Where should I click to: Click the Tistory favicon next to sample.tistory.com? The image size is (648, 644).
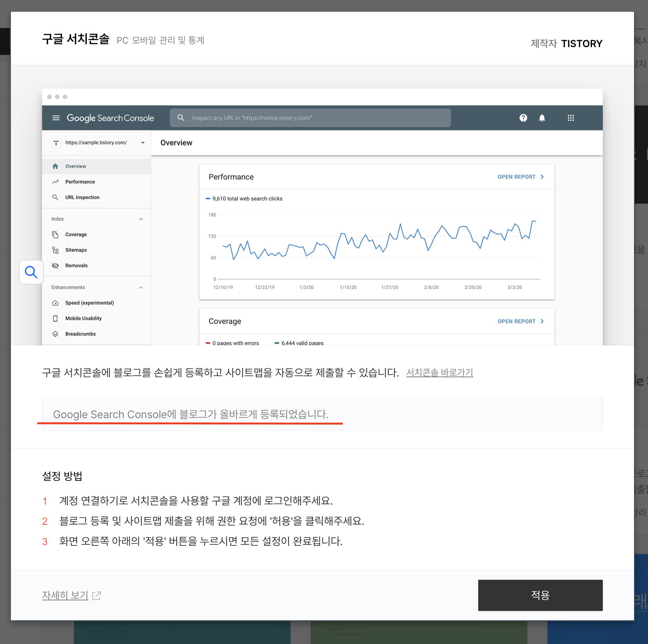point(56,143)
